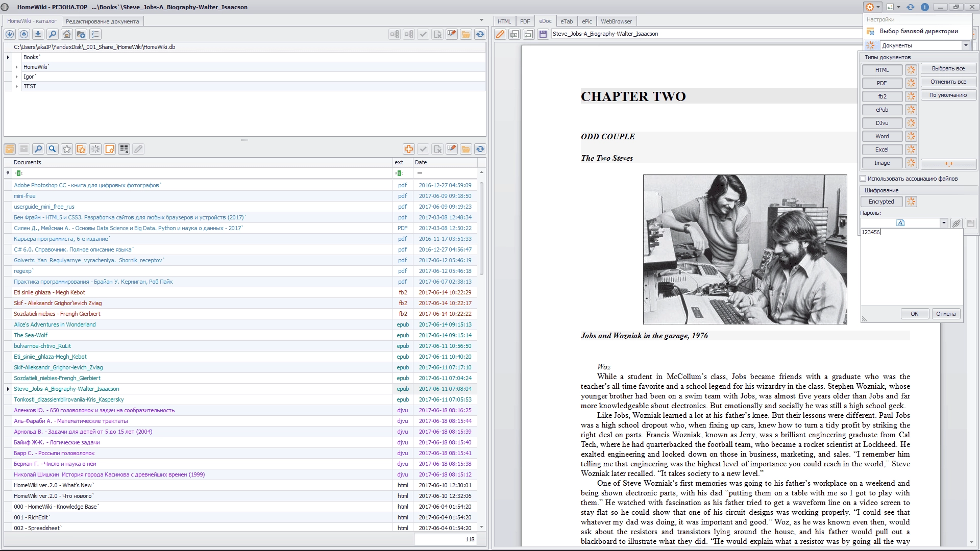Click the blue sync icon in title bar
This screenshot has height=551, width=980.
(911, 7)
